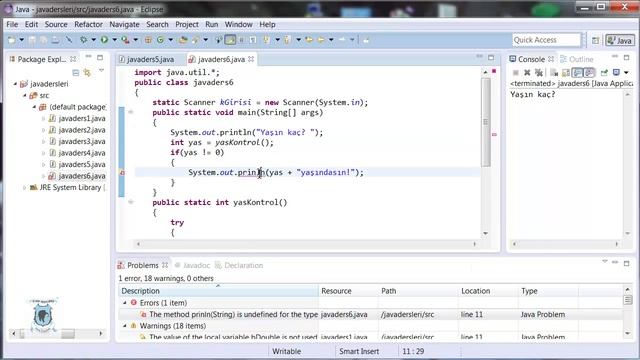Open the New file dropdown arrow
The height and width of the screenshot is (360, 640).
click(22, 40)
